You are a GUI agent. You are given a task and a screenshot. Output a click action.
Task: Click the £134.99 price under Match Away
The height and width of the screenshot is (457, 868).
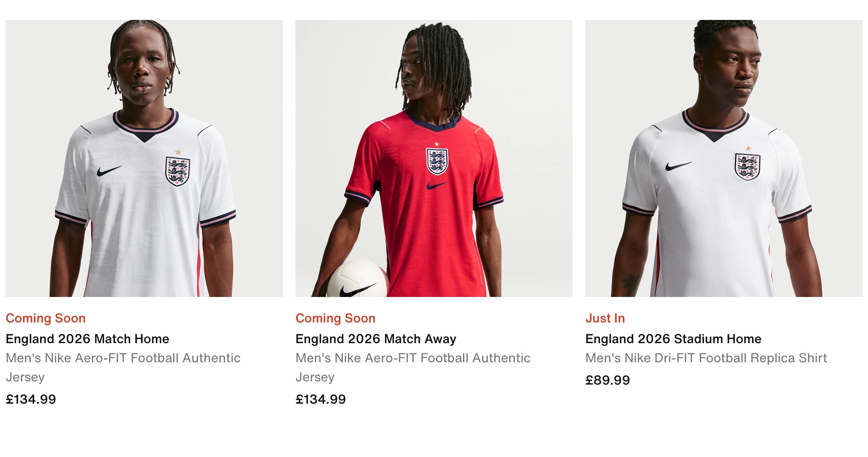tap(321, 399)
